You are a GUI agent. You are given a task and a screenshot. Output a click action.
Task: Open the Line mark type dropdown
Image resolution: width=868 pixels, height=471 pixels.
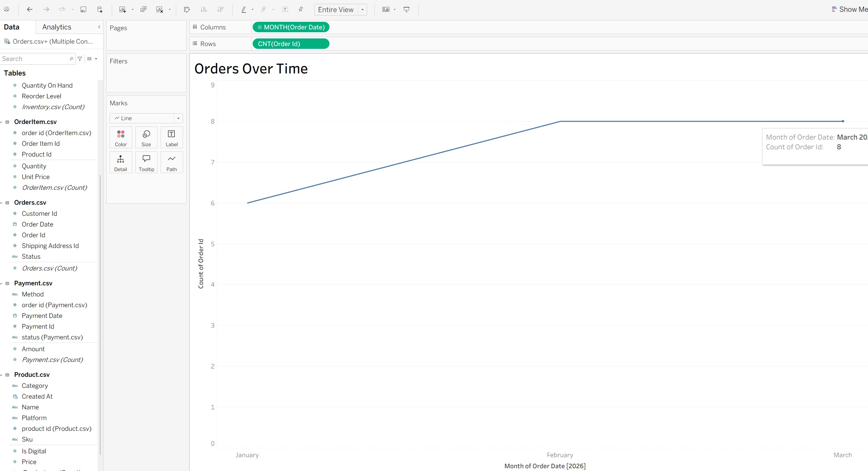tap(178, 118)
